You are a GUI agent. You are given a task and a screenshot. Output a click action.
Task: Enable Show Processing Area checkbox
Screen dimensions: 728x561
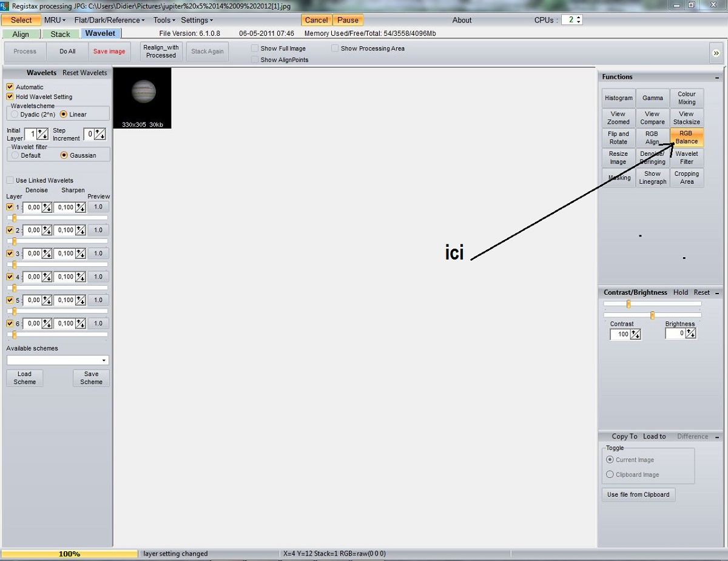pos(335,49)
